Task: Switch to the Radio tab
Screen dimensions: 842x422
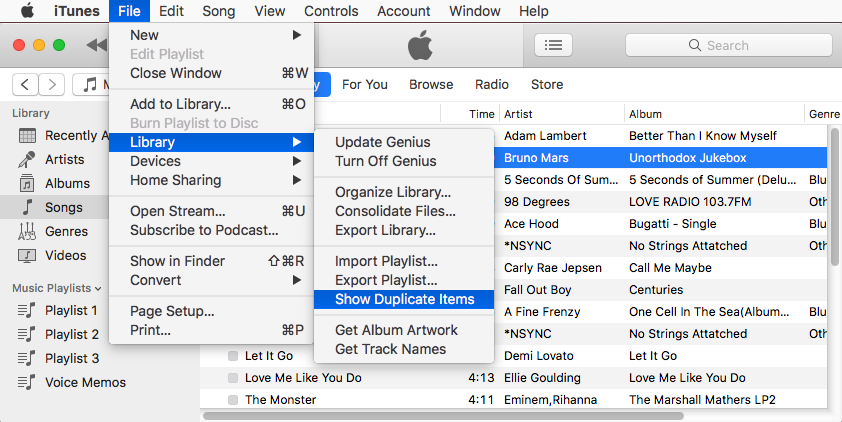Action: (491, 85)
